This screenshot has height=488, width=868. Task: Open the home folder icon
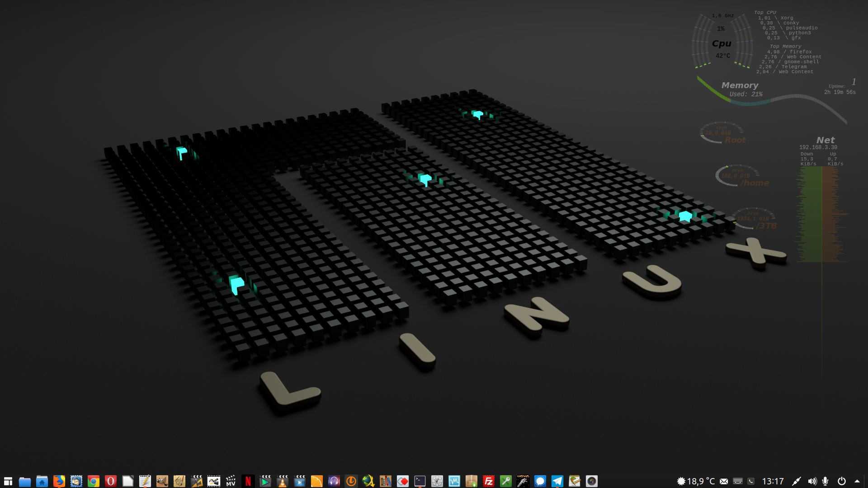(x=42, y=481)
